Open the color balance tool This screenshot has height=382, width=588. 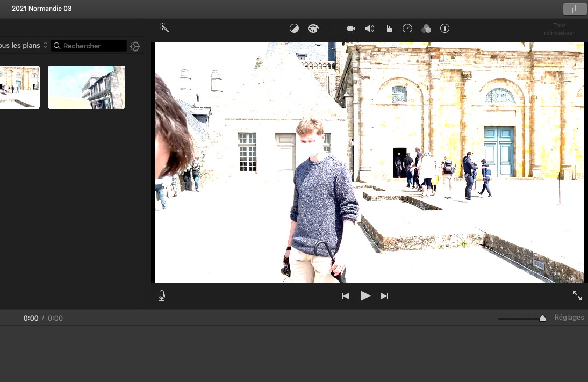click(x=294, y=28)
